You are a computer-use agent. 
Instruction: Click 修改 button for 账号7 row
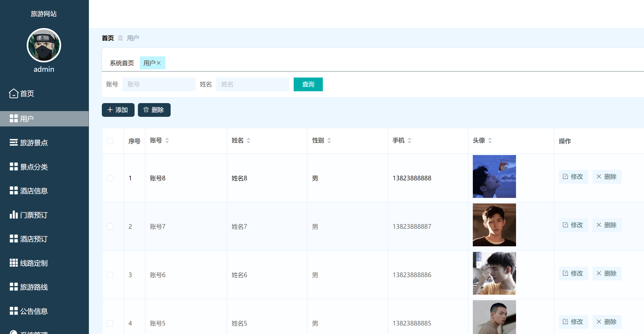tap(573, 225)
